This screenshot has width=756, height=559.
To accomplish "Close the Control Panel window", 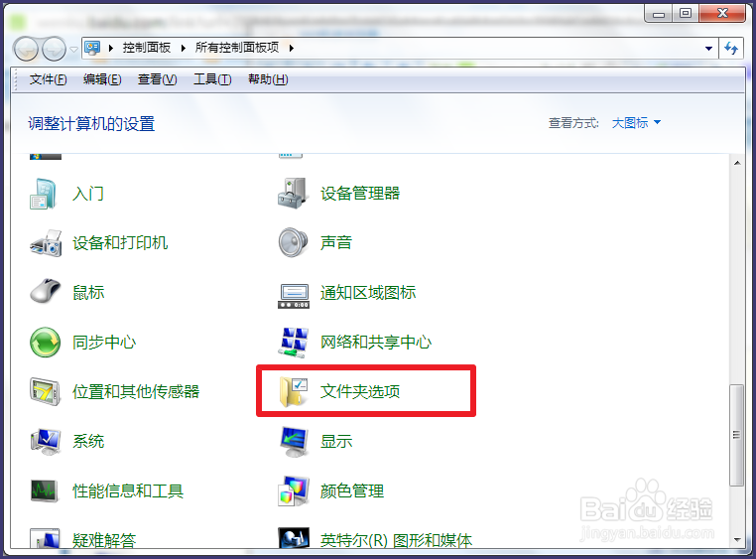I will pyautogui.click(x=722, y=14).
